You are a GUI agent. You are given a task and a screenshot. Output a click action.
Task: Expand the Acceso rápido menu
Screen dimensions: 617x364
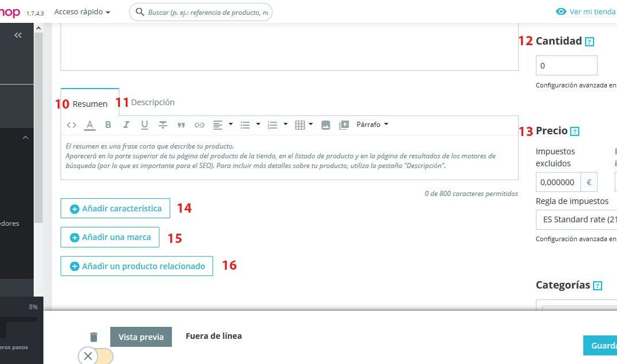[x=82, y=11]
